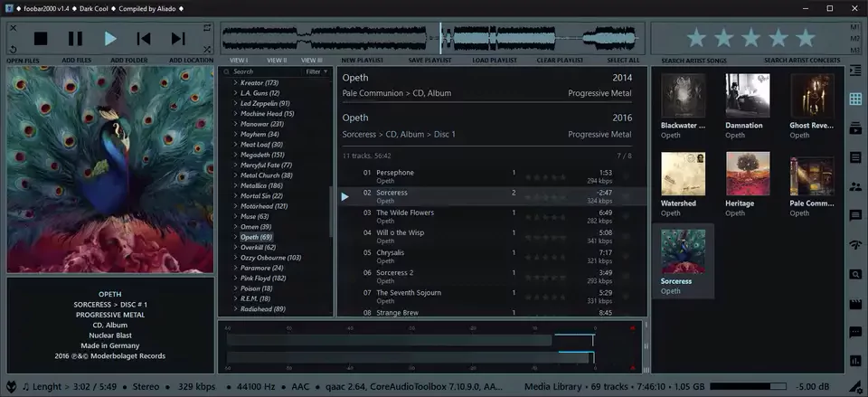
Task: Expand the Opeth (69) artist node
Action: [235, 237]
